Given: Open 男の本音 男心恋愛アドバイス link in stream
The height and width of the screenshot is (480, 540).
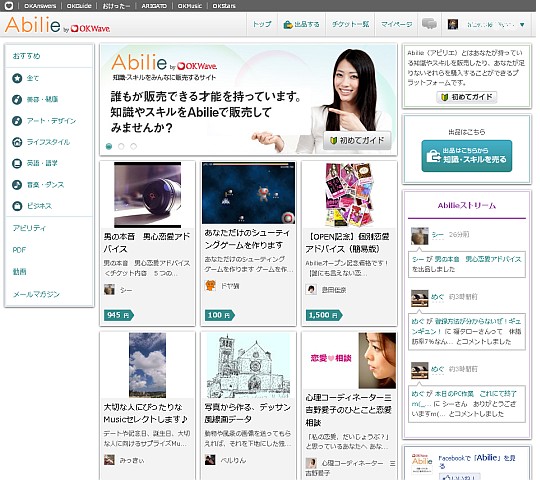Looking at the screenshot, I should (x=478, y=259).
